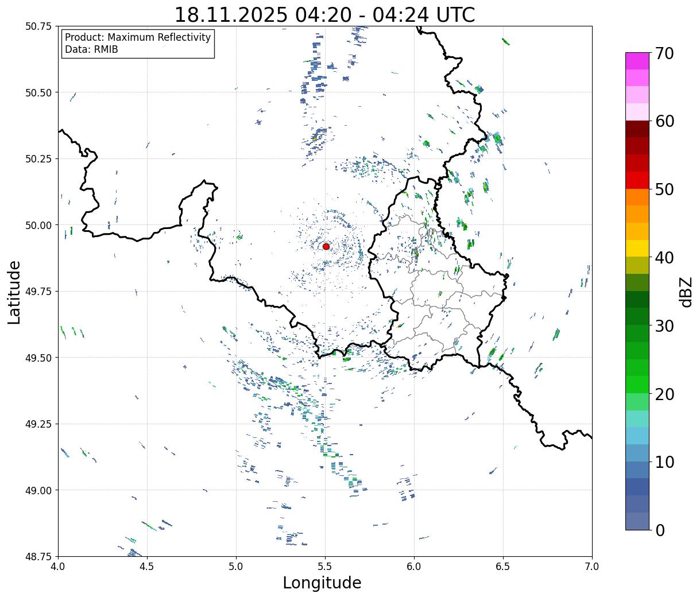Click the longitude tick label 4.0
700x597 pixels.
pyautogui.click(x=58, y=567)
